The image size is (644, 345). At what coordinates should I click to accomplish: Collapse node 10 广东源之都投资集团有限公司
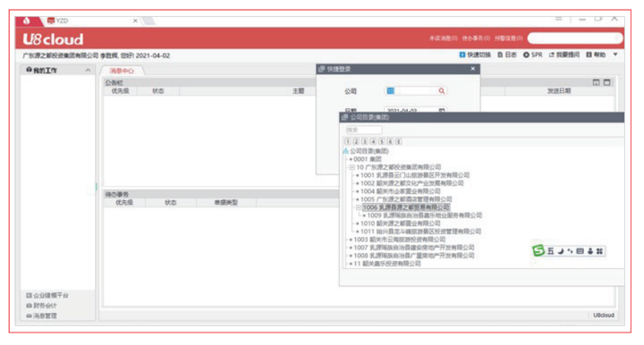[x=352, y=167]
